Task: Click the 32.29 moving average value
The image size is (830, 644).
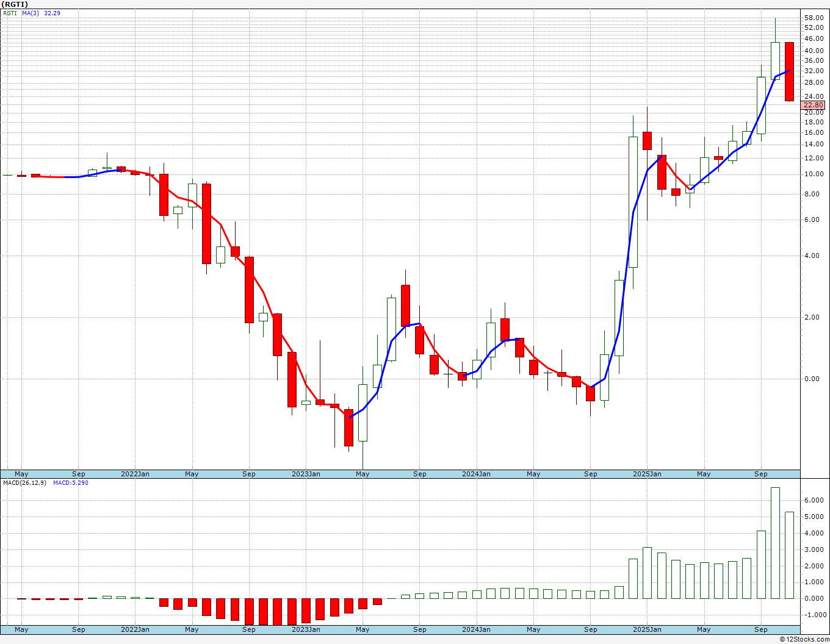Action: pyautogui.click(x=52, y=13)
